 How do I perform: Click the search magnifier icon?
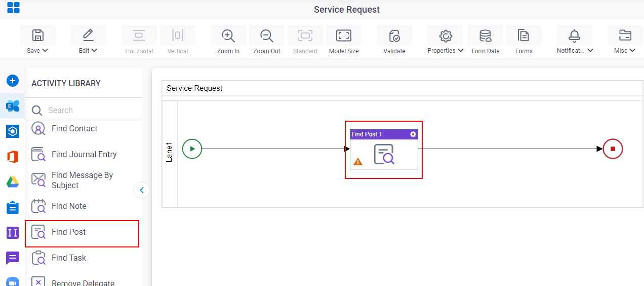coord(37,111)
